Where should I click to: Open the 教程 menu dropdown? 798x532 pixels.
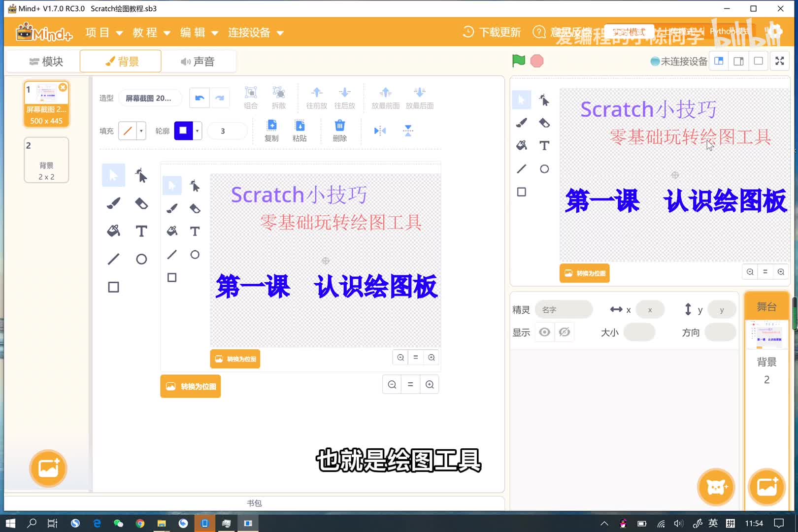pos(151,33)
